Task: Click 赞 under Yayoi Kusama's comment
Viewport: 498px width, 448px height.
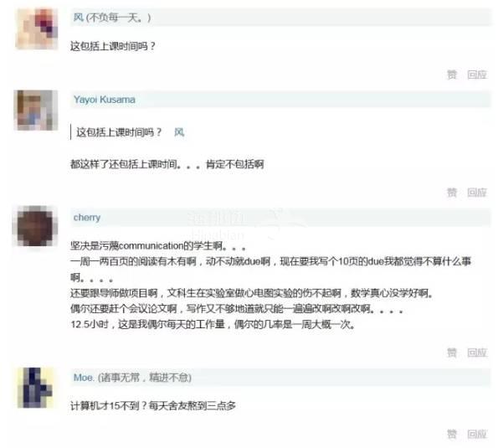Action: point(452,193)
